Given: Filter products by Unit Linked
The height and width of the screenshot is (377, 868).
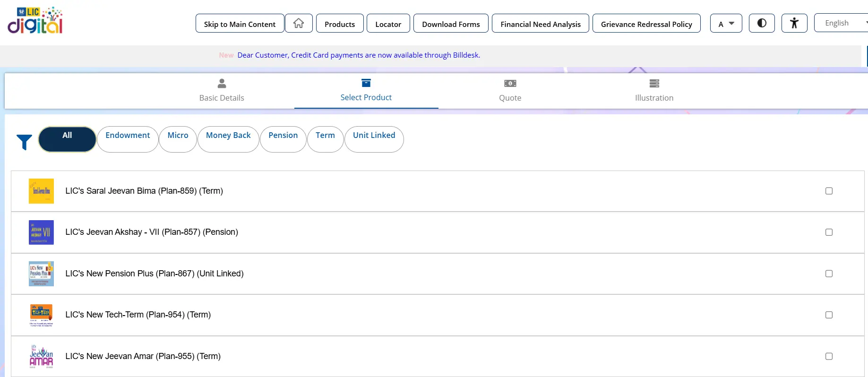Looking at the screenshot, I should [x=374, y=139].
